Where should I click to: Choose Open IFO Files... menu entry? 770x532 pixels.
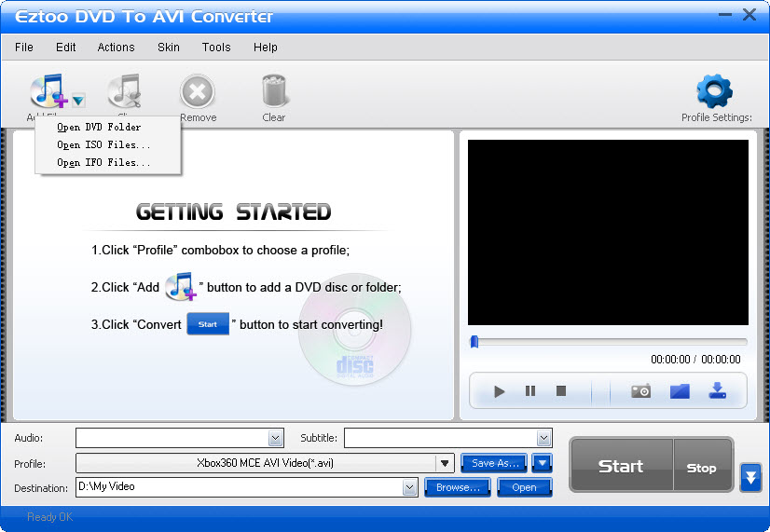click(103, 162)
